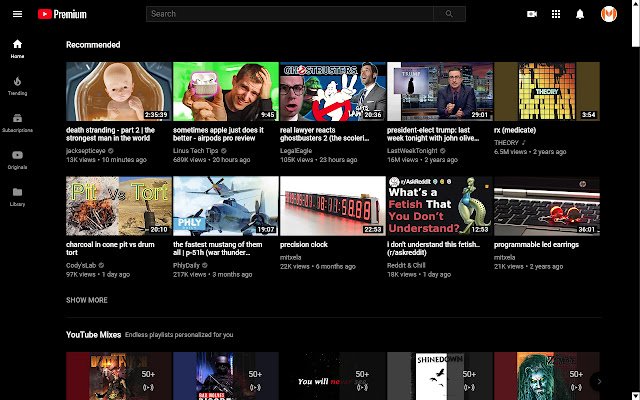The width and height of the screenshot is (640, 400).
Task: Play the Ghostbusters lawyer reacts thumbnail
Action: click(333, 91)
